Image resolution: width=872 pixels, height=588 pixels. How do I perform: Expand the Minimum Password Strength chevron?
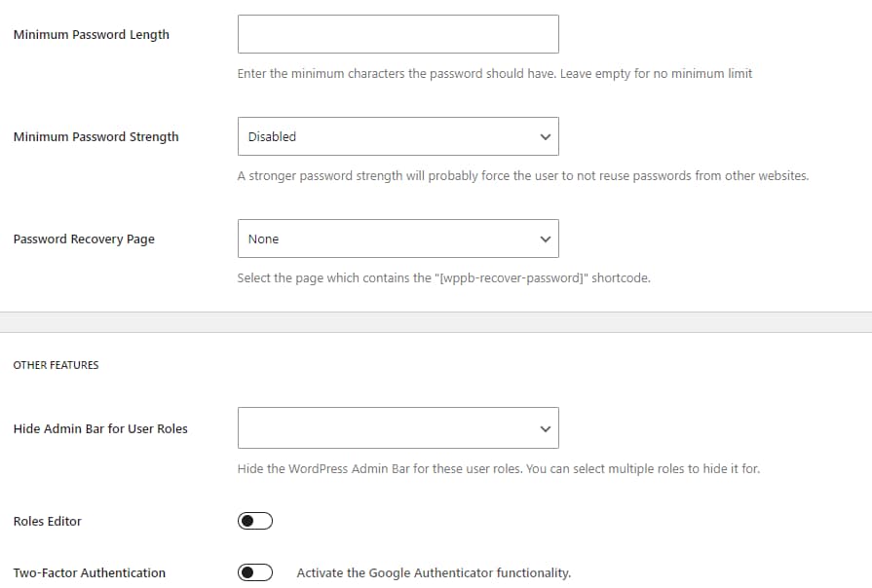[545, 136]
